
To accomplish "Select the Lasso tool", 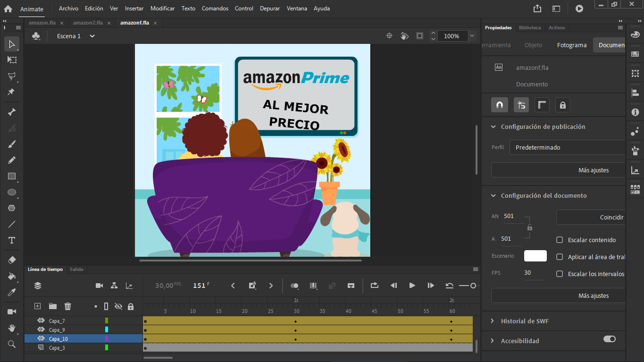I will 12,76.
